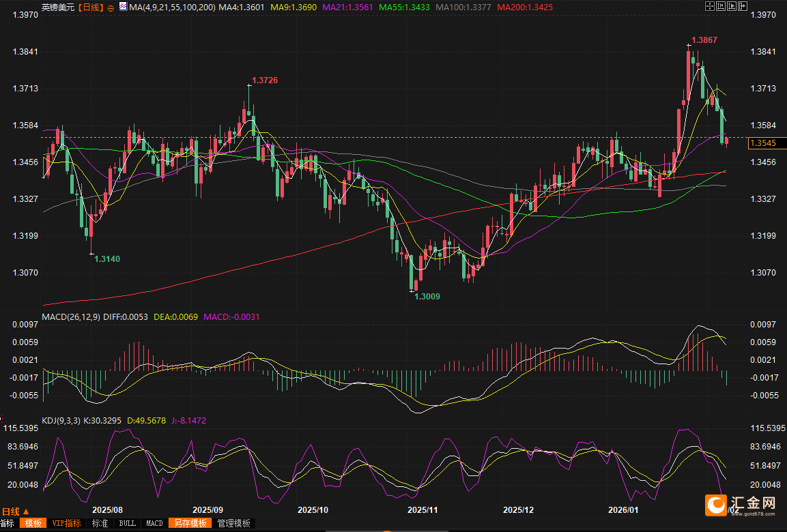Viewport: 787px width, 532px height.
Task: Switch to the 模板 tab
Action: pos(32,523)
